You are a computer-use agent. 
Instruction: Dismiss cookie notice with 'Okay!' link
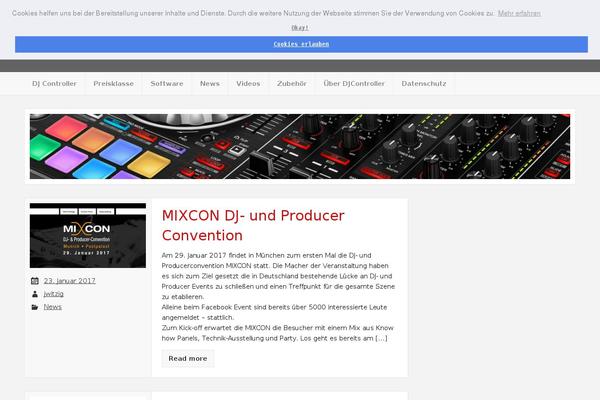(x=300, y=28)
